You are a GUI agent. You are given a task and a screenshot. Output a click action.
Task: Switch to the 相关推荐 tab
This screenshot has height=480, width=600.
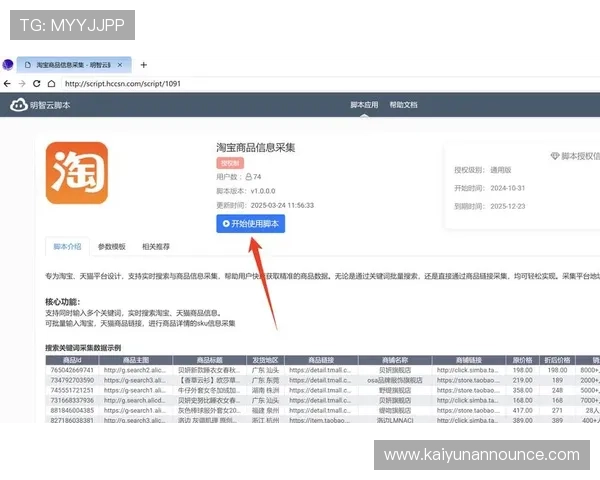[156, 247]
